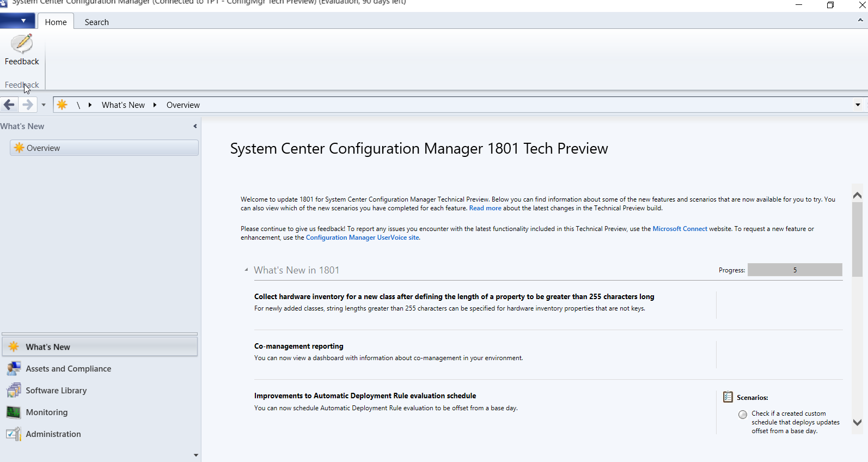
Task: Click the Co-management reporting heading
Action: pyautogui.click(x=298, y=346)
